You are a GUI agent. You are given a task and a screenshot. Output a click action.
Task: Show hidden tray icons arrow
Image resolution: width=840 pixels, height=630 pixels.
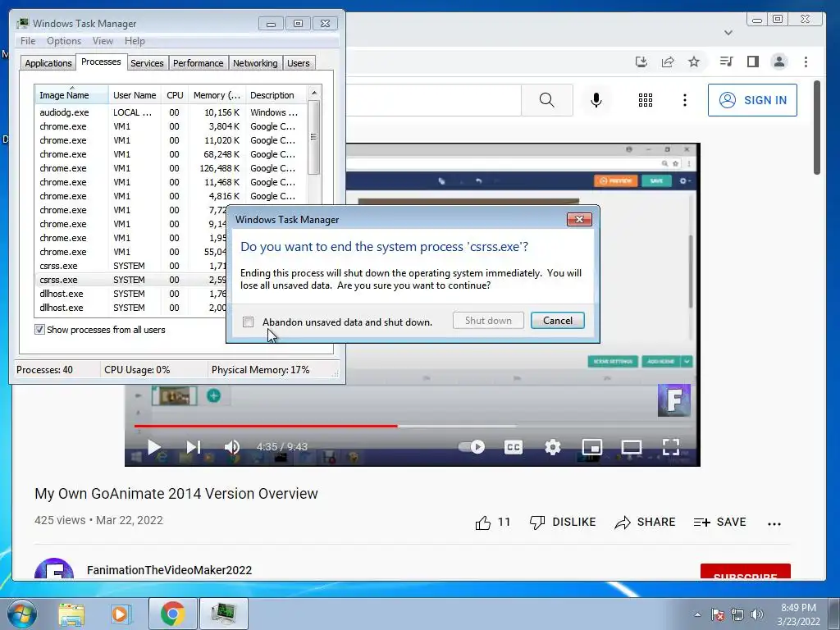(x=697, y=614)
